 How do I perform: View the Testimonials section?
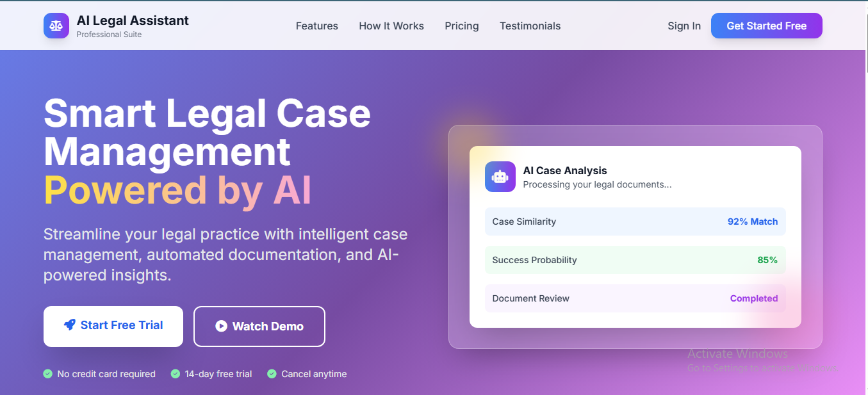tap(530, 26)
